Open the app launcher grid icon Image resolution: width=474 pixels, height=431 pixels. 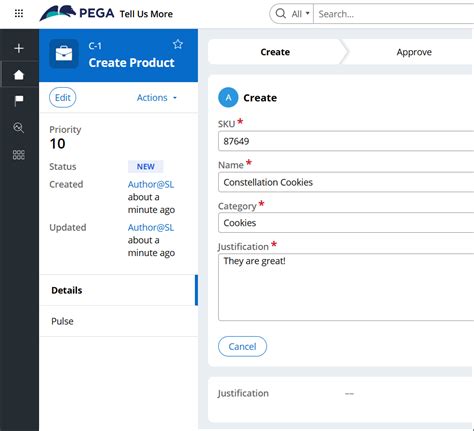click(19, 13)
